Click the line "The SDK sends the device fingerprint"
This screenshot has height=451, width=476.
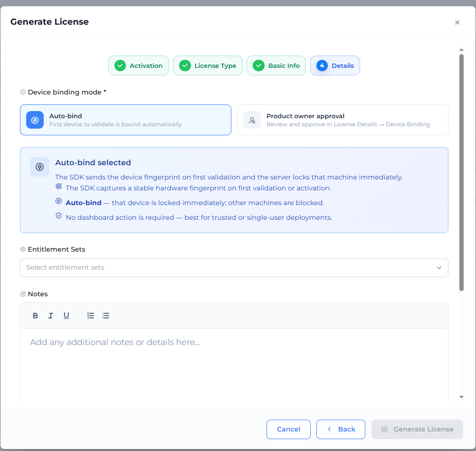[229, 177]
